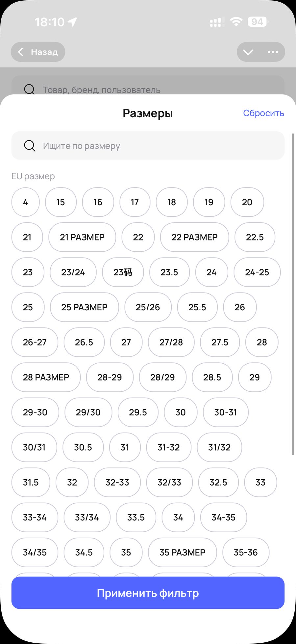Focus the Ищите по размеру search field

tap(148, 146)
